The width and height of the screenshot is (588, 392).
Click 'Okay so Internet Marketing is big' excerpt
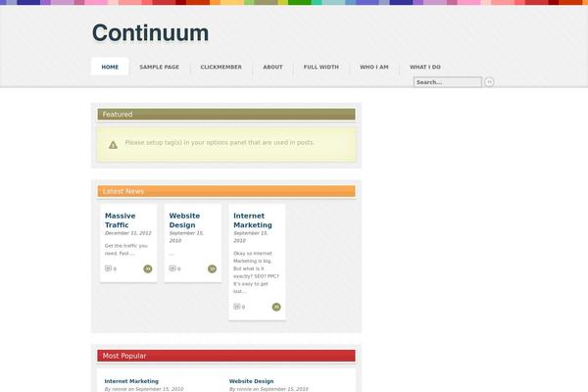pos(256,272)
